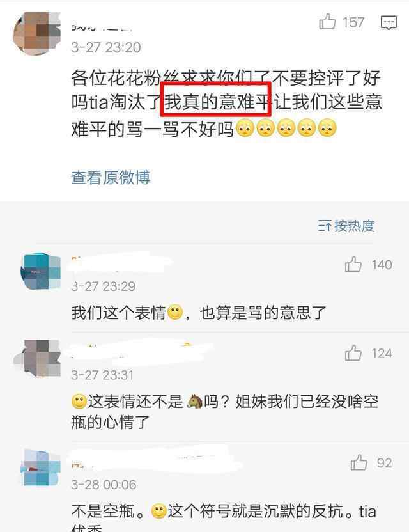The height and width of the screenshot is (532, 409).
Task: Tap thumbs-up on the 92-likes reply
Action: (x=359, y=462)
